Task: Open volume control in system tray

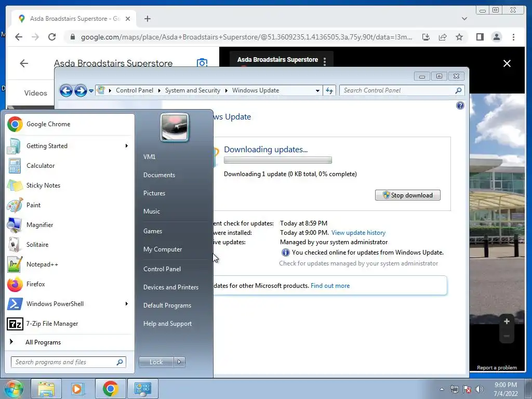Action: tap(479, 389)
